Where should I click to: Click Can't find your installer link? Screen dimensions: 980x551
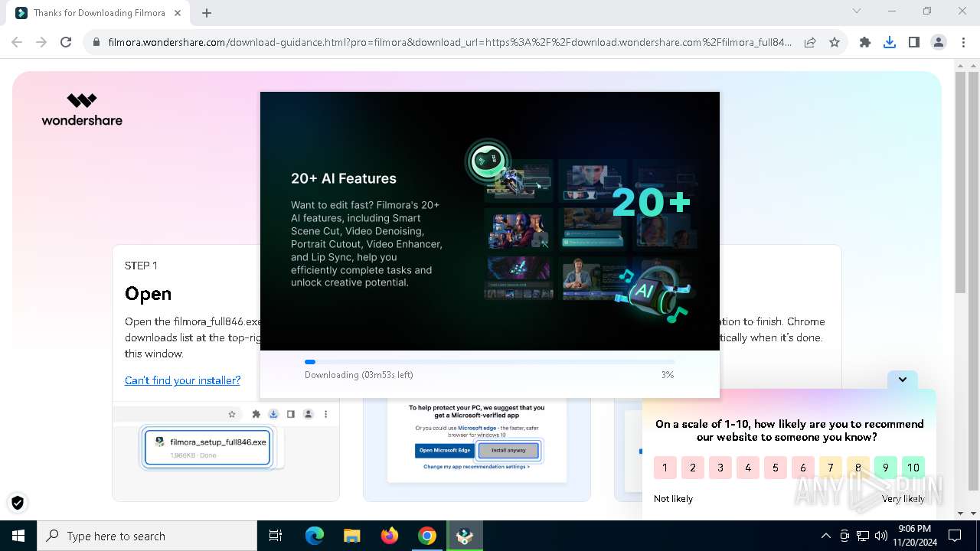pyautogui.click(x=182, y=380)
